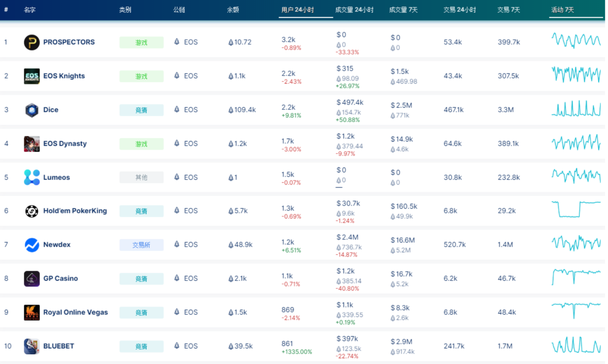Click EOS chain icon in PROSPECTORS row
608x364 pixels.
(176, 42)
